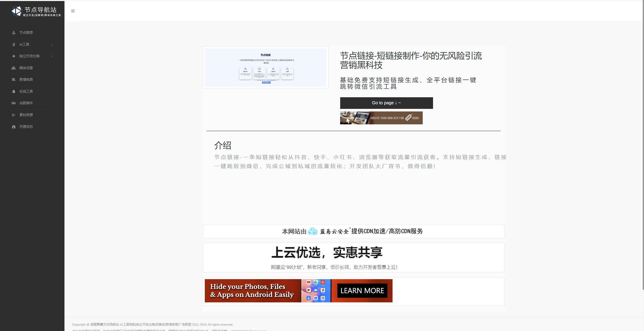Viewport: 644px width, 331px height.
Task: Click the binoculars icon beside 开源项目
Action: [x=14, y=127]
